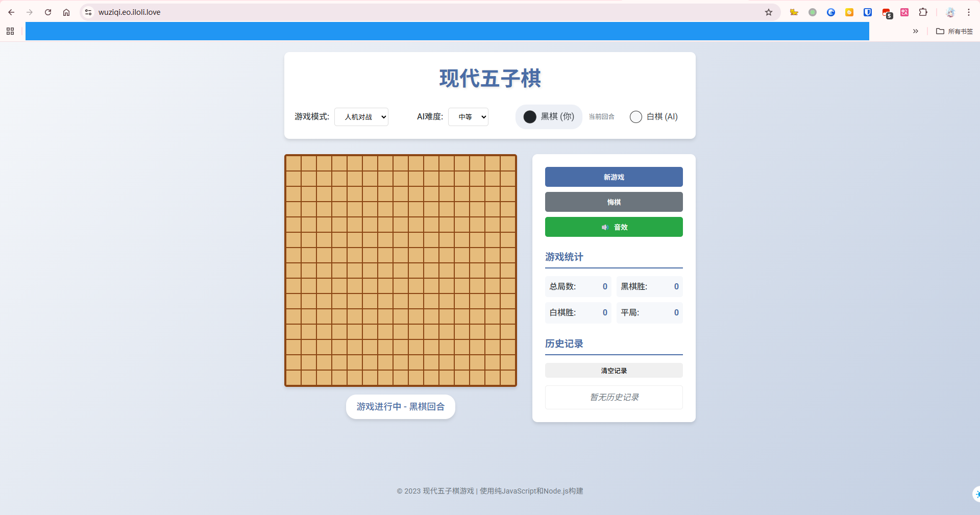Go to the browser home page
This screenshot has width=980, height=515.
pyautogui.click(x=66, y=12)
